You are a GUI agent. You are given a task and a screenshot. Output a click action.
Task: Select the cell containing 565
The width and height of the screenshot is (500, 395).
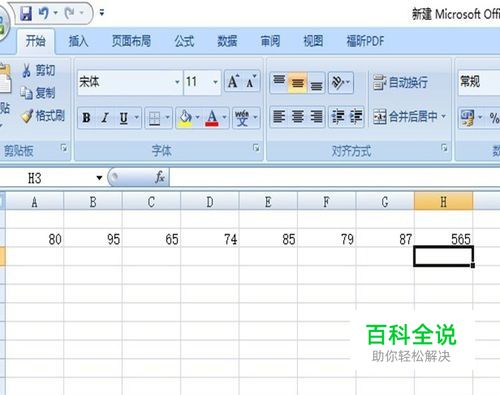(x=443, y=238)
